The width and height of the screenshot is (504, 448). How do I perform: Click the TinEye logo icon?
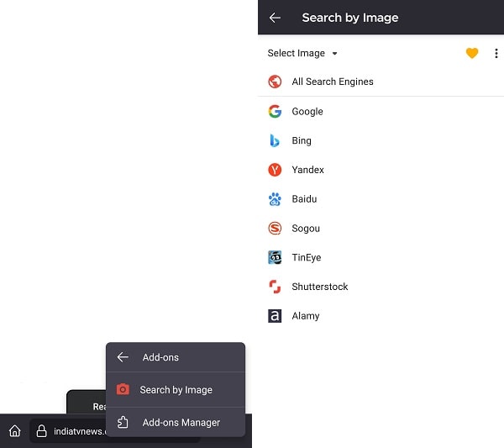[275, 257]
